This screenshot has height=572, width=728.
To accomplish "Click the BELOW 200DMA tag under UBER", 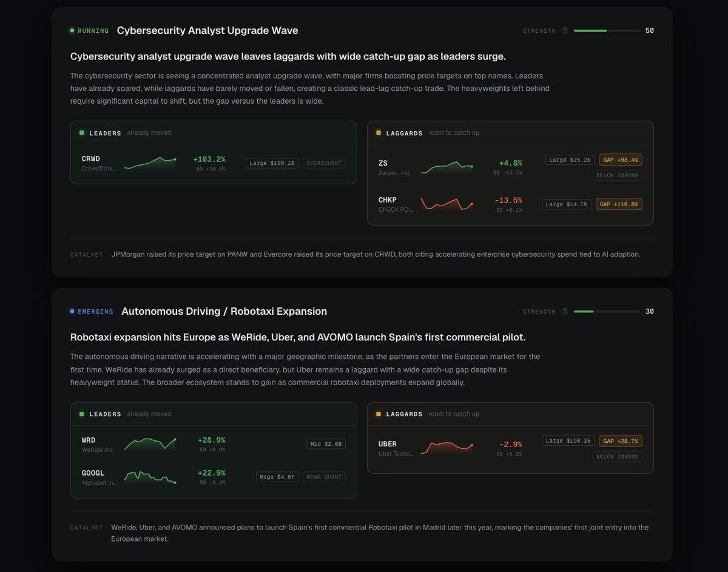I will [x=617, y=457].
